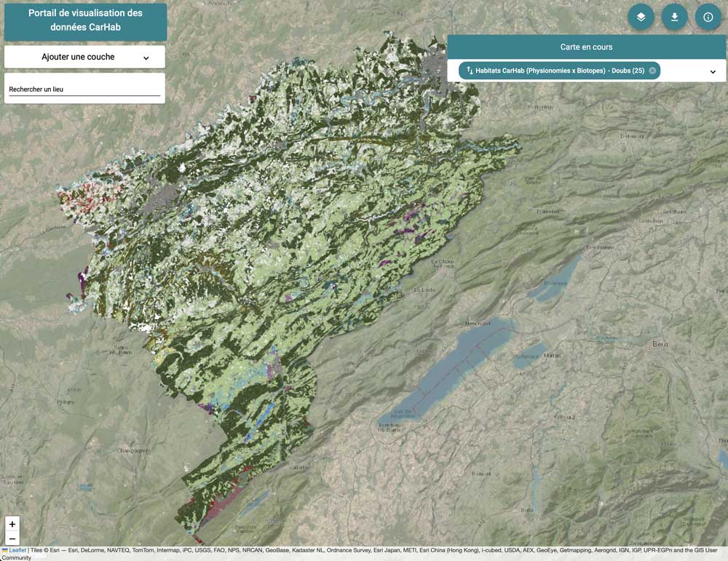Screen dimensions: 728x561
Task: Open the Leaflet attribution link
Action: [17, 550]
